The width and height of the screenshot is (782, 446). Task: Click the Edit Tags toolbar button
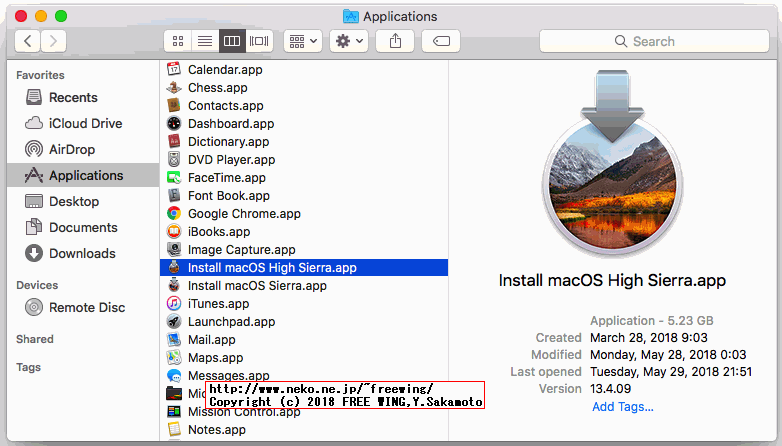pyautogui.click(x=441, y=41)
